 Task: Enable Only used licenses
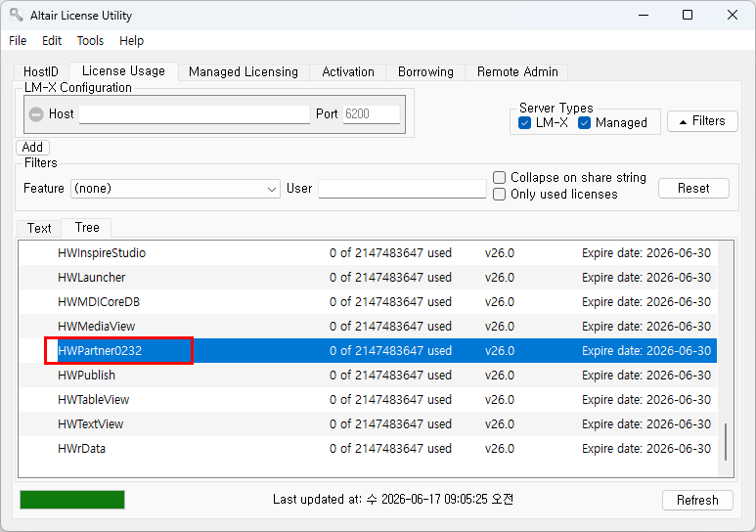[499, 194]
